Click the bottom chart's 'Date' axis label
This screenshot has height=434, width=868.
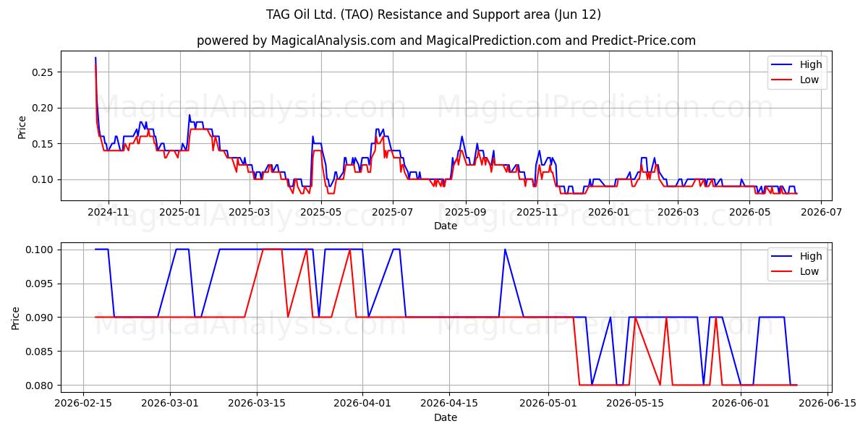click(446, 418)
